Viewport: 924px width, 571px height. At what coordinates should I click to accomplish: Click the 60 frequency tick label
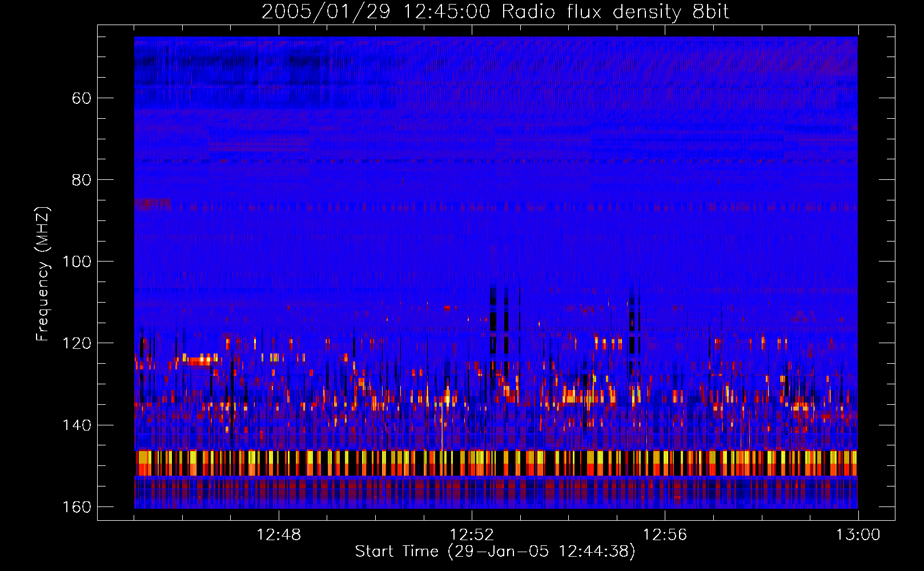82,98
